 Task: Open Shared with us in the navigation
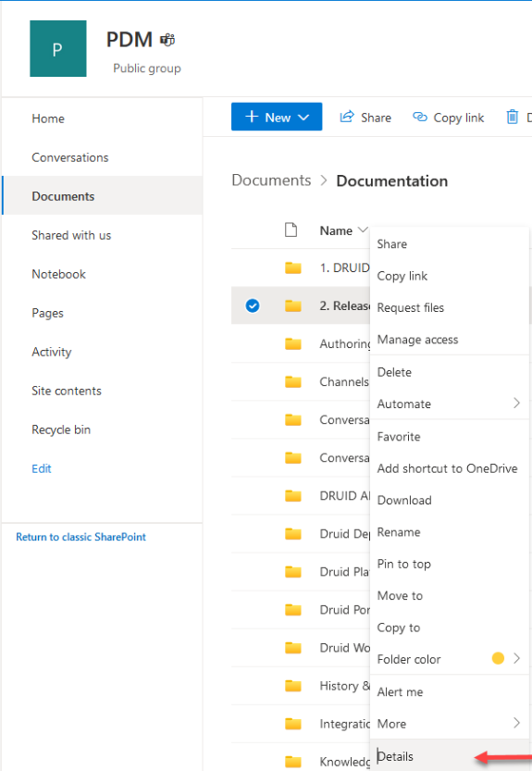coord(71,235)
